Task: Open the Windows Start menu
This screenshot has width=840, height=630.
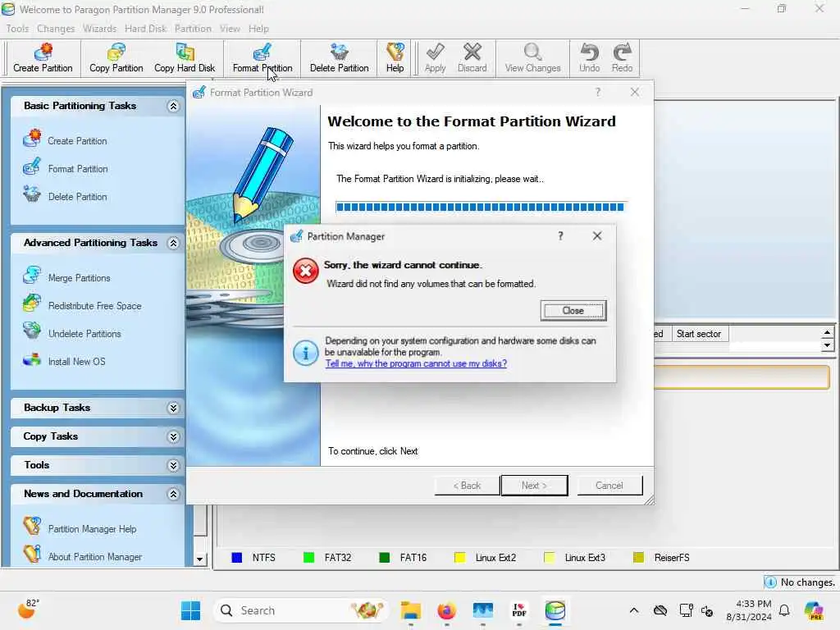Action: point(190,610)
